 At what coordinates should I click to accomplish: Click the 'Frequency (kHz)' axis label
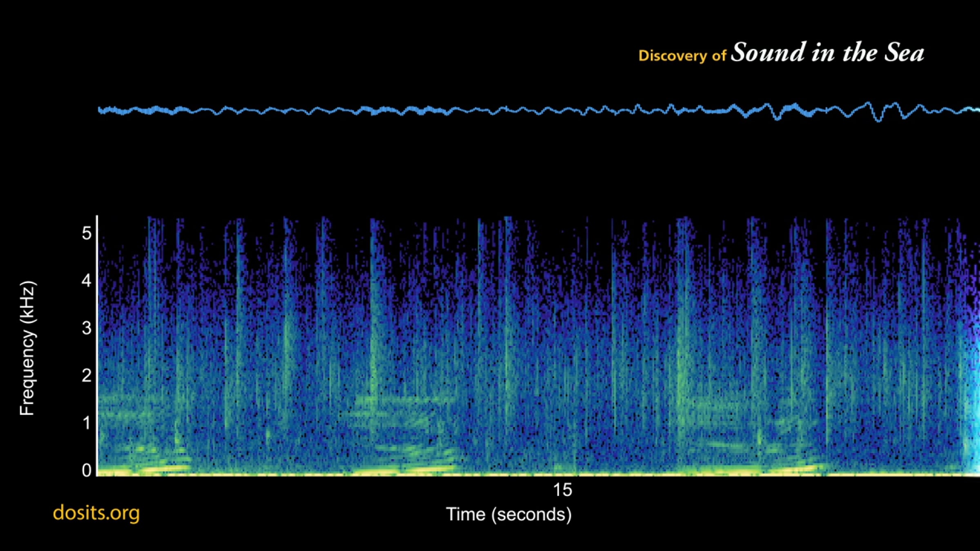[27, 348]
